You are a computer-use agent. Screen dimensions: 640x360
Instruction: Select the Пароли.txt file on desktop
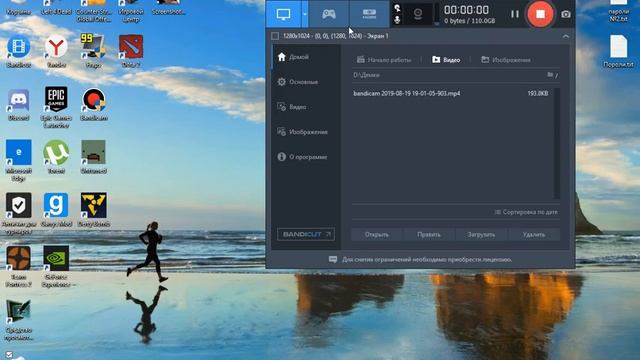click(618, 51)
